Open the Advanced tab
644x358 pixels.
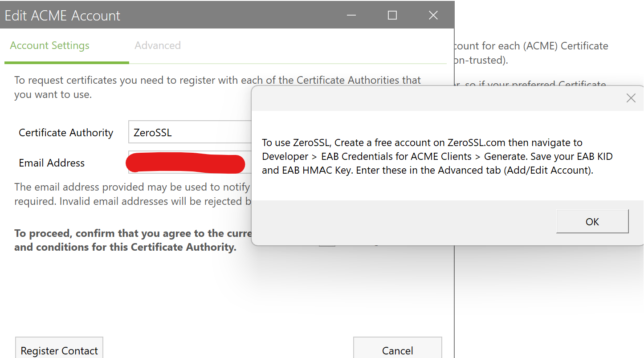coord(158,45)
